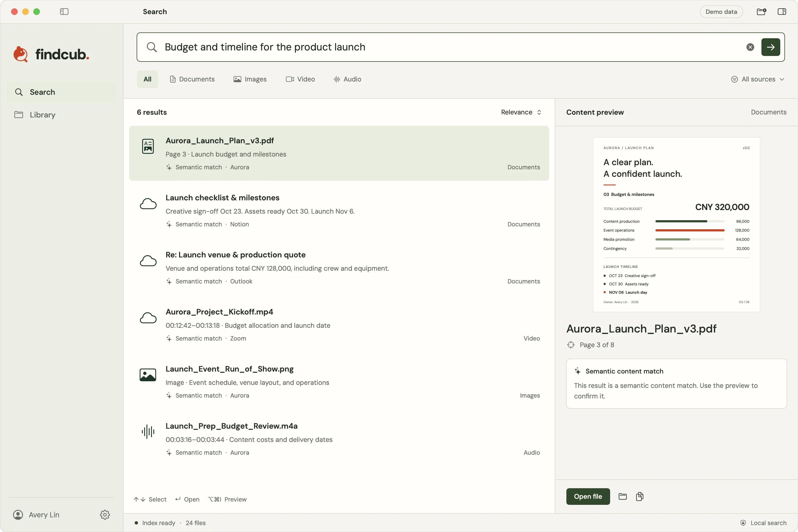Click the Index ready status text

158,523
